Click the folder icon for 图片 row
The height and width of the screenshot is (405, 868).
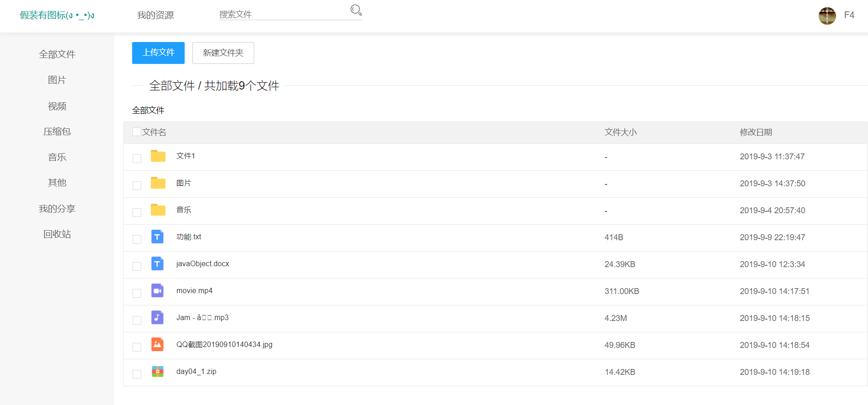click(x=158, y=183)
